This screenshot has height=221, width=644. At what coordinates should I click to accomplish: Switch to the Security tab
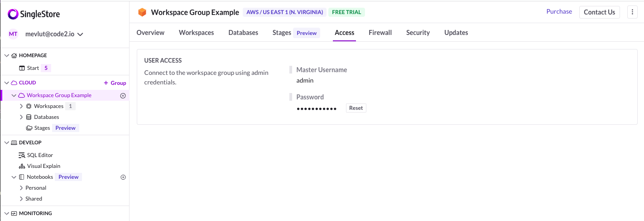[418, 33]
